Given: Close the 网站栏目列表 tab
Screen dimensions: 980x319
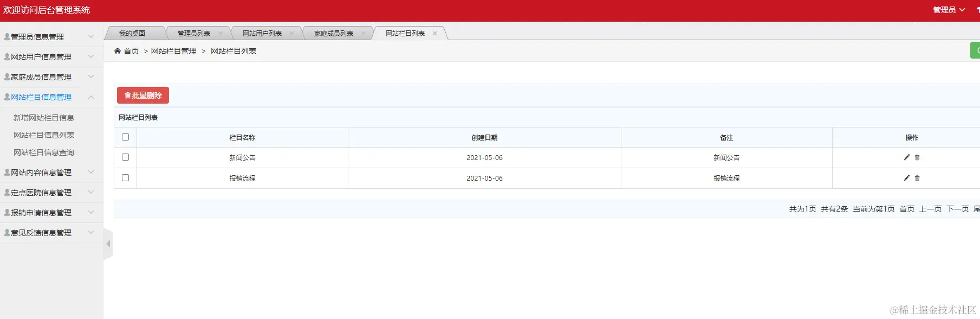Looking at the screenshot, I should 434,33.
